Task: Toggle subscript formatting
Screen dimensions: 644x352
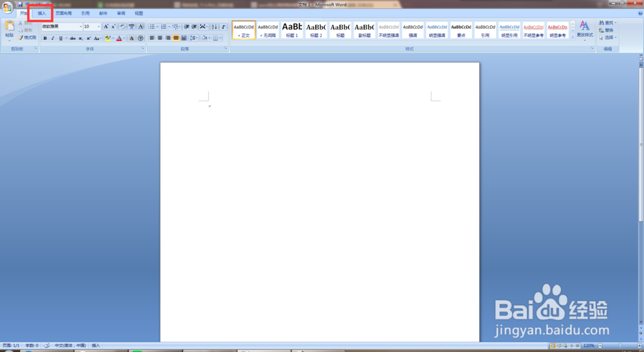Action: click(x=80, y=38)
